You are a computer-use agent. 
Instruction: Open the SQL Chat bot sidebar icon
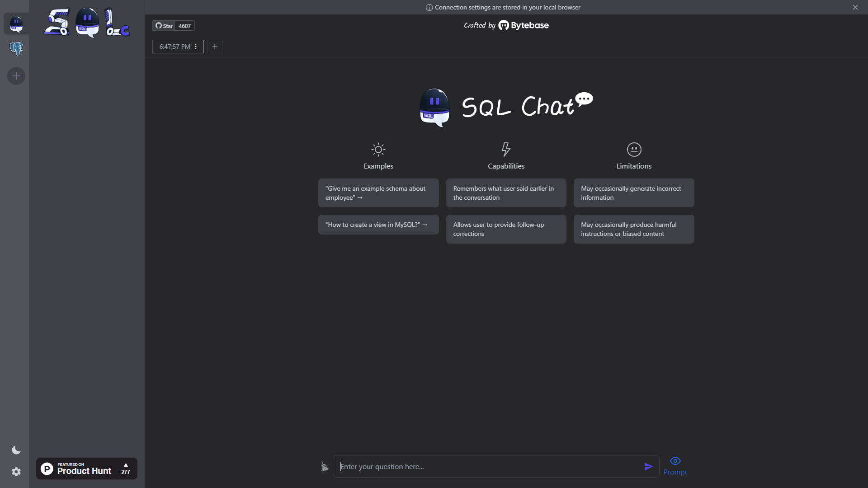pyautogui.click(x=16, y=23)
